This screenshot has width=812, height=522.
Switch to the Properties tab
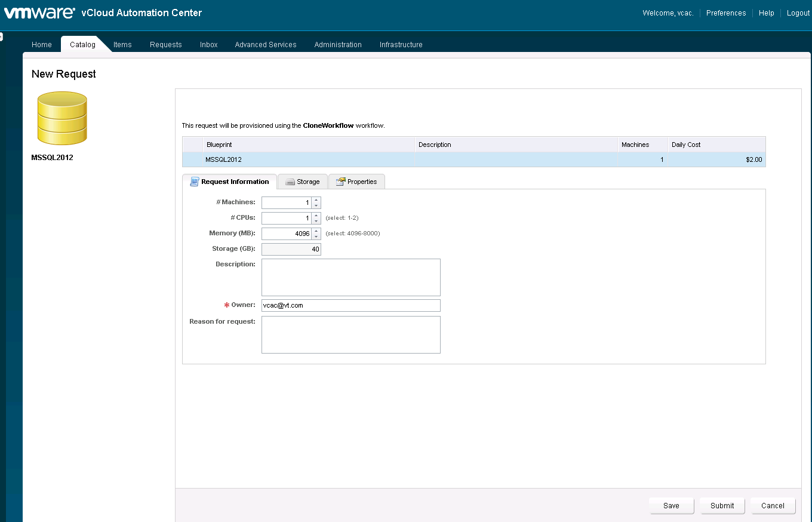click(x=356, y=182)
